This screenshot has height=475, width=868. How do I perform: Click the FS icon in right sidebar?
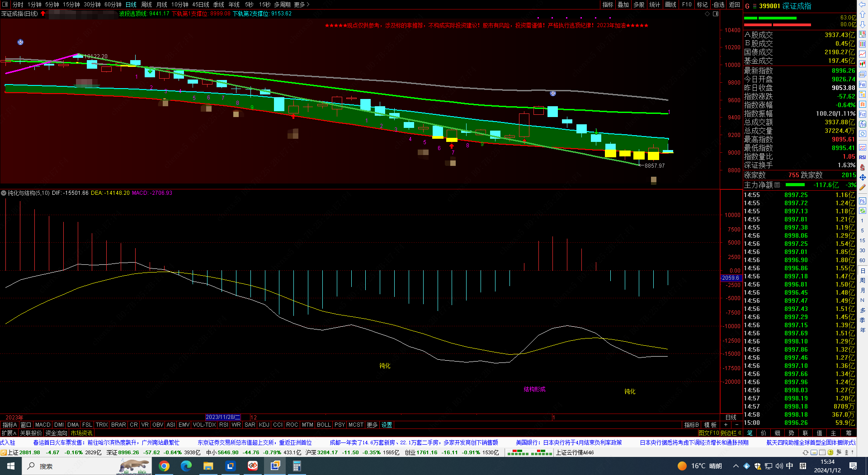pos(863,201)
